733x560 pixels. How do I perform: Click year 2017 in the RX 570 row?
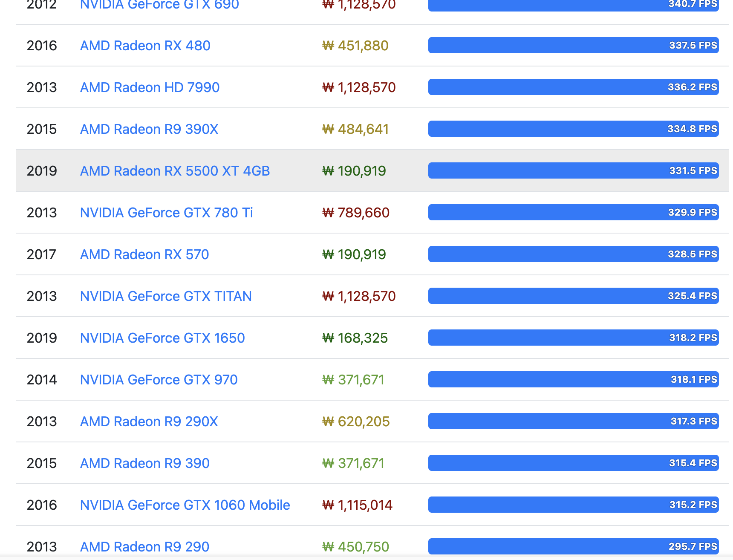[42, 254]
